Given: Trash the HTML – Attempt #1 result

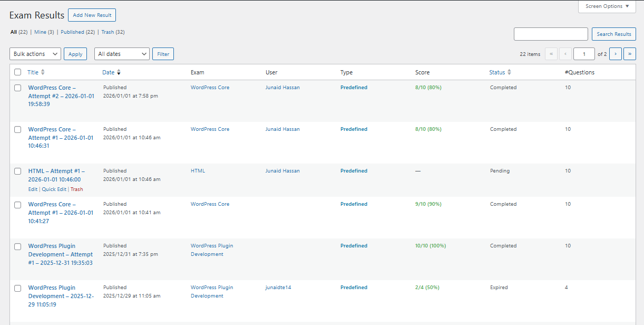Looking at the screenshot, I should 76,189.
